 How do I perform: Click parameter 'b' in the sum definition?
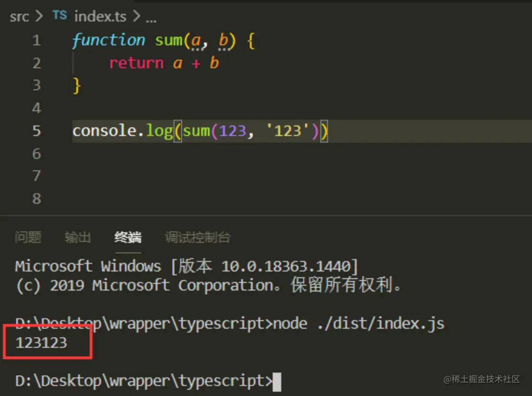point(223,41)
